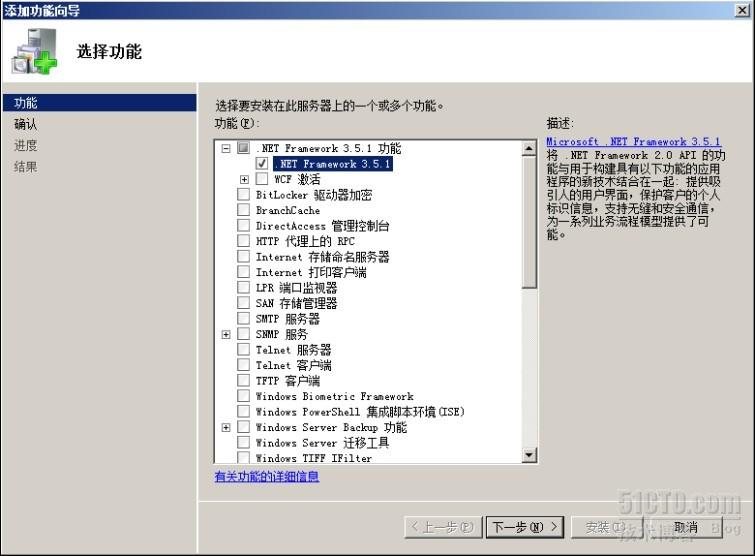Image resolution: width=755 pixels, height=556 pixels.
Task: Tick Internet 打印客户端 checkbox
Action: pyautogui.click(x=244, y=272)
